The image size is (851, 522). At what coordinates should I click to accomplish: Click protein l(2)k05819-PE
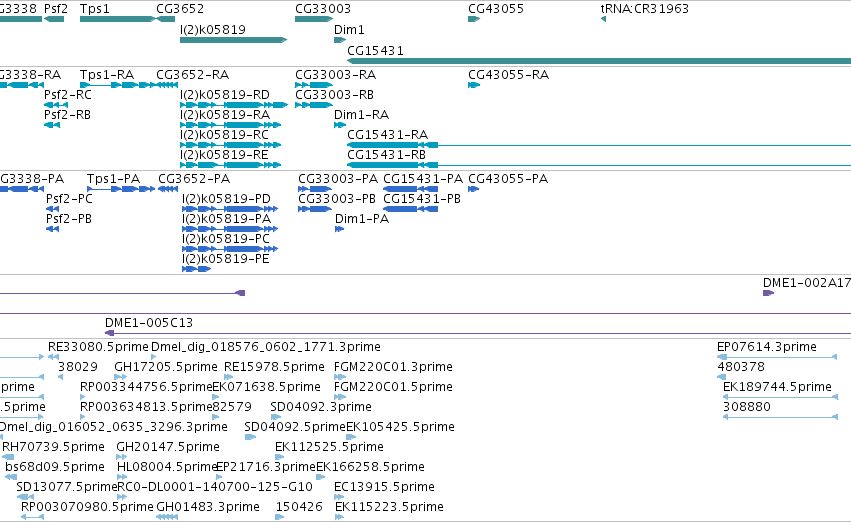[x=196, y=270]
